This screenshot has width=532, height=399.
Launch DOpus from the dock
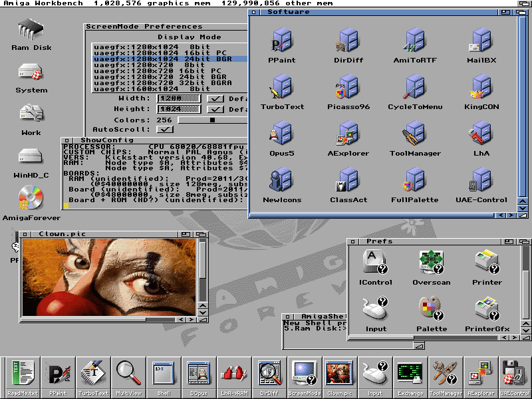199,377
